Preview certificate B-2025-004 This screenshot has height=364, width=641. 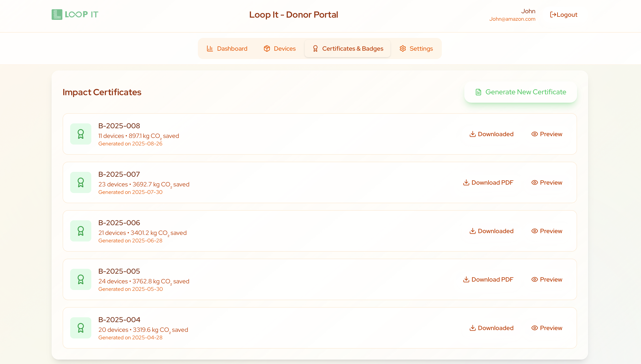547,328
